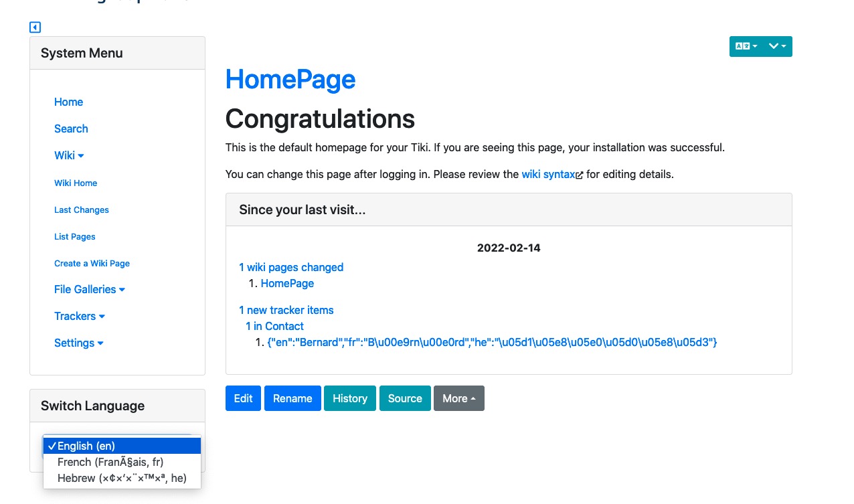Open the Source view
The height and width of the screenshot is (504, 854).
405,398
